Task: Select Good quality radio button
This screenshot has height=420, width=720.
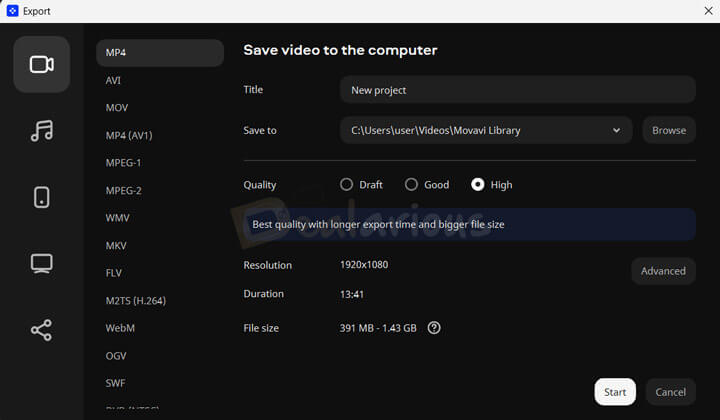Action: [x=411, y=185]
